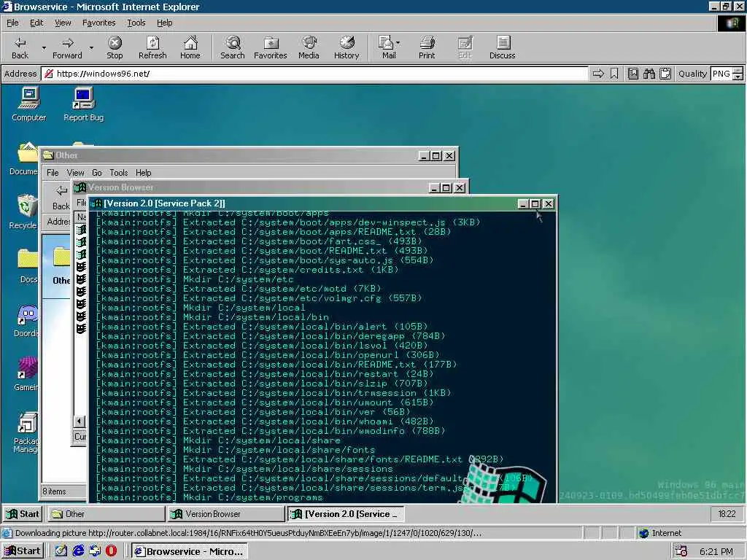Click the Version 2.0 Service taskbar button
This screenshot has height=560, width=747.
346,514
